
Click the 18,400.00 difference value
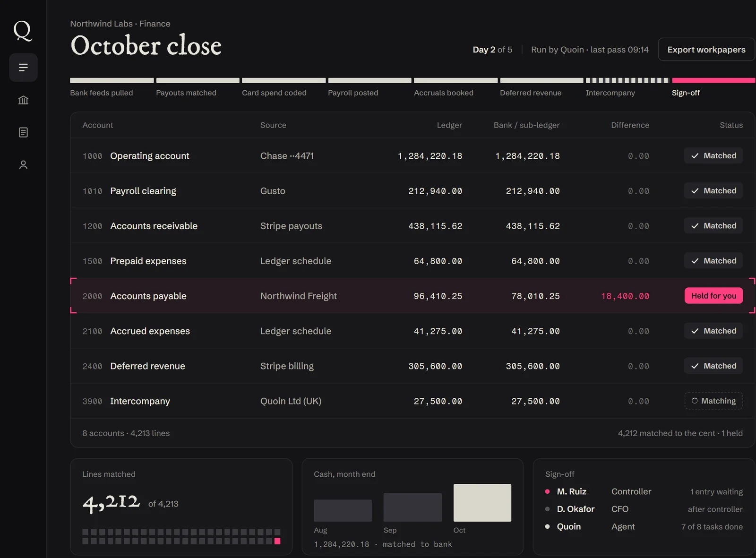[625, 296]
